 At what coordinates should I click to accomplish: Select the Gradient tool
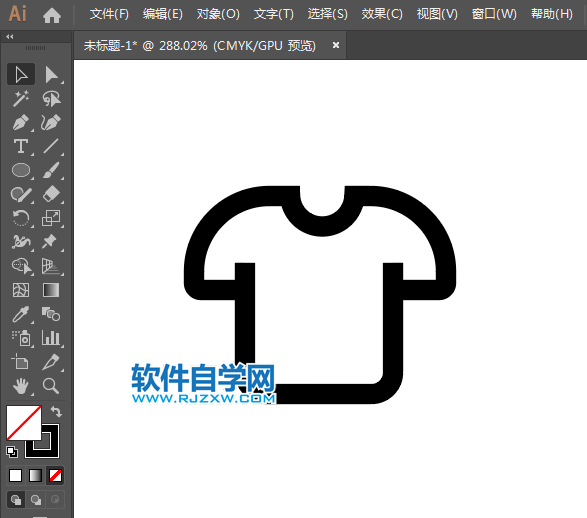pyautogui.click(x=51, y=290)
